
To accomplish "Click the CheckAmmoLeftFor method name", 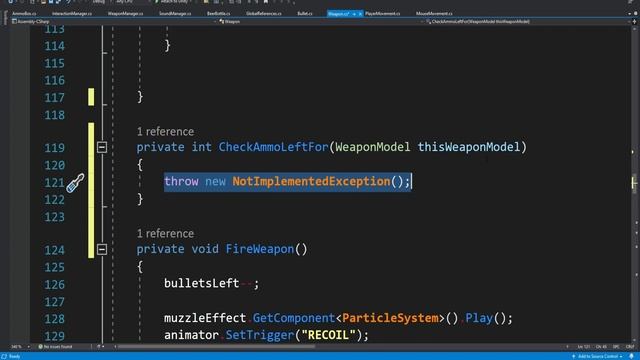I will (273, 147).
